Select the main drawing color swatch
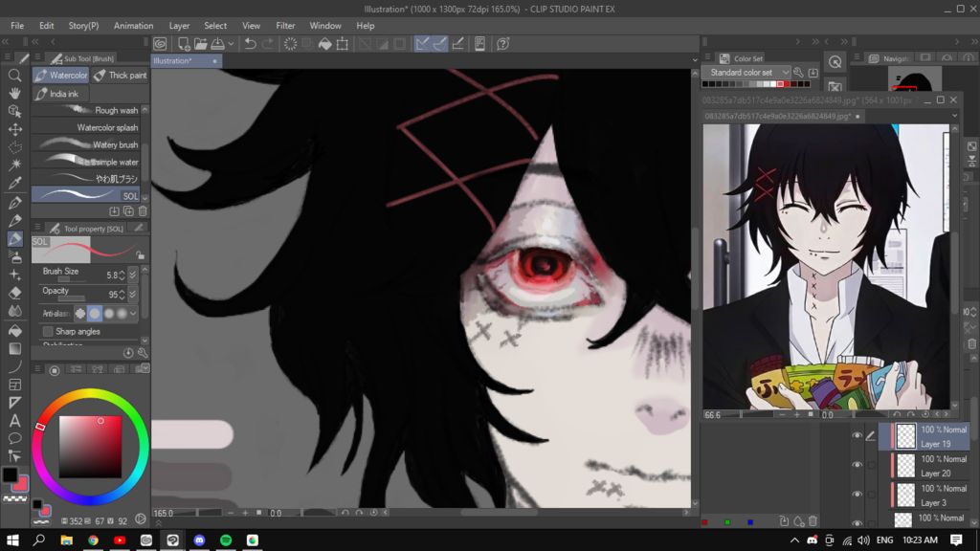The height and width of the screenshot is (551, 980). coord(10,474)
